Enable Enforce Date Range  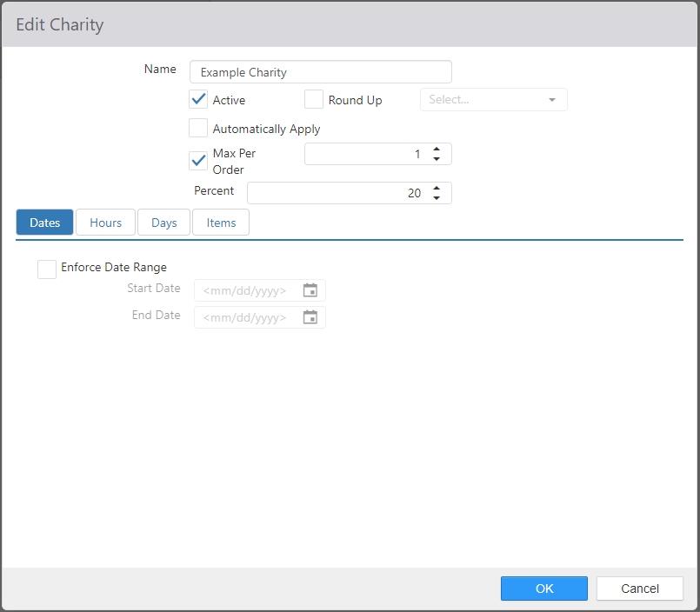coord(47,269)
